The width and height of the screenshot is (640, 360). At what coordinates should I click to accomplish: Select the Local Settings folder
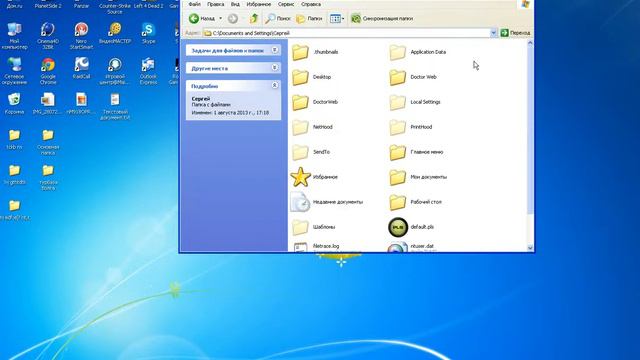414,102
